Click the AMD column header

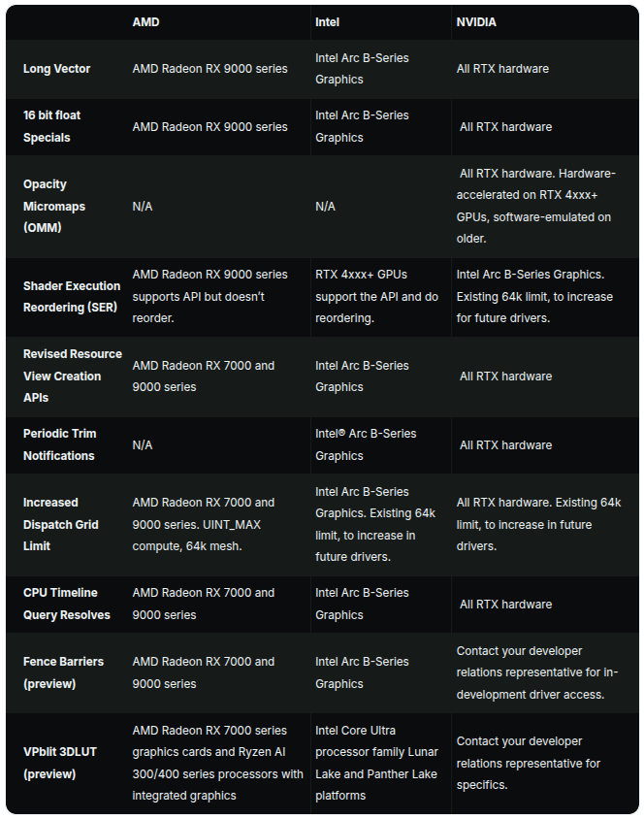(x=146, y=22)
